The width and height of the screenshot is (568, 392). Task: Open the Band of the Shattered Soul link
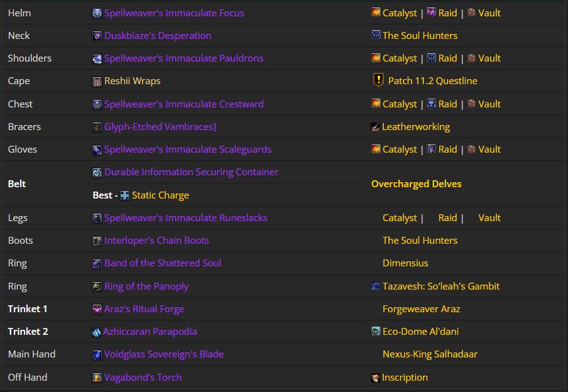163,263
